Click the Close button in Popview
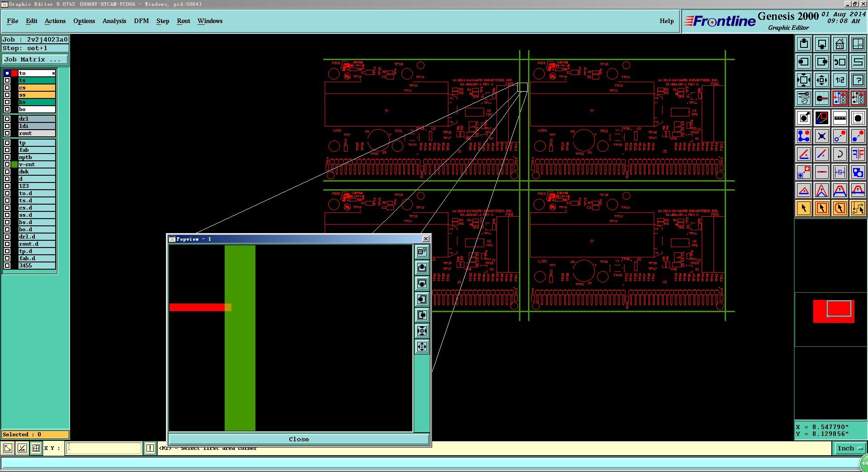This screenshot has width=868, height=472. (x=299, y=439)
